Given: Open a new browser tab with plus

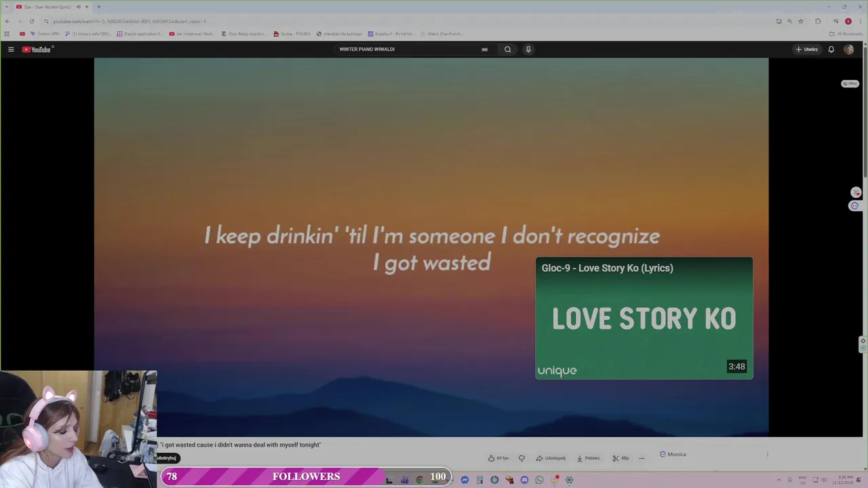Looking at the screenshot, I should click(x=98, y=7).
